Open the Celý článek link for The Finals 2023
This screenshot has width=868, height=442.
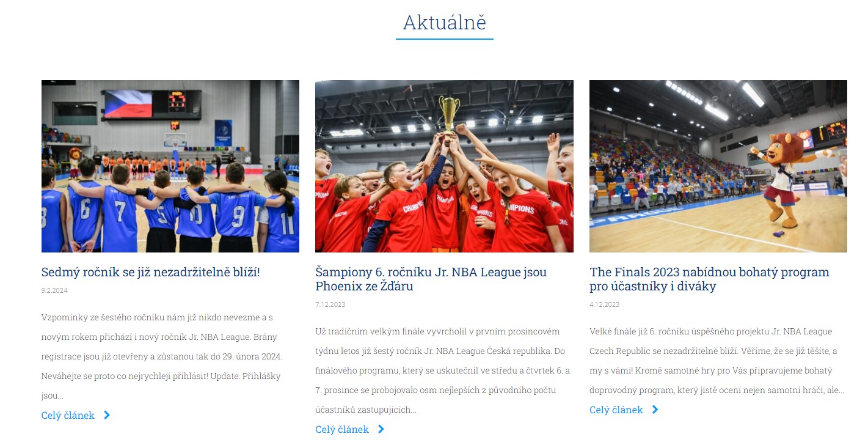coord(616,410)
